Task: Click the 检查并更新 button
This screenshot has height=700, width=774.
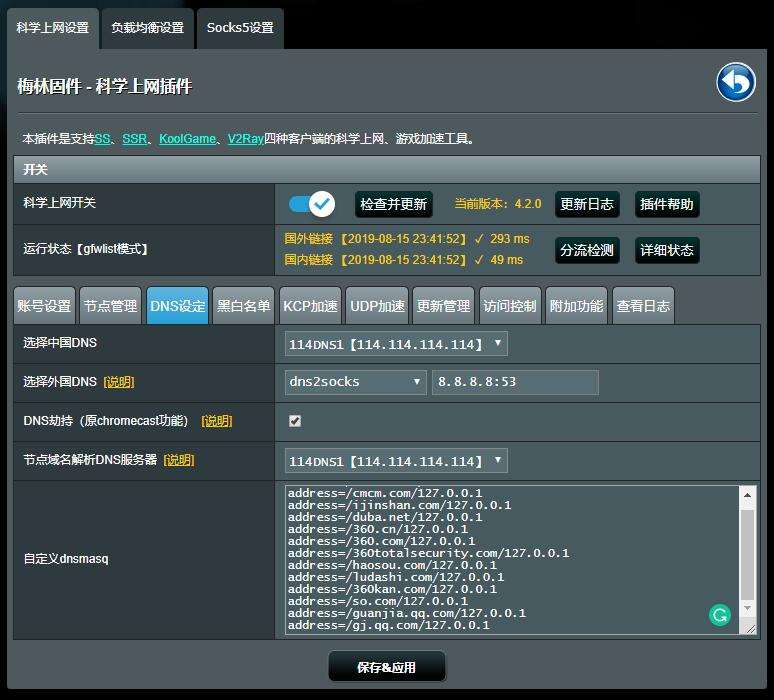Action: point(393,204)
